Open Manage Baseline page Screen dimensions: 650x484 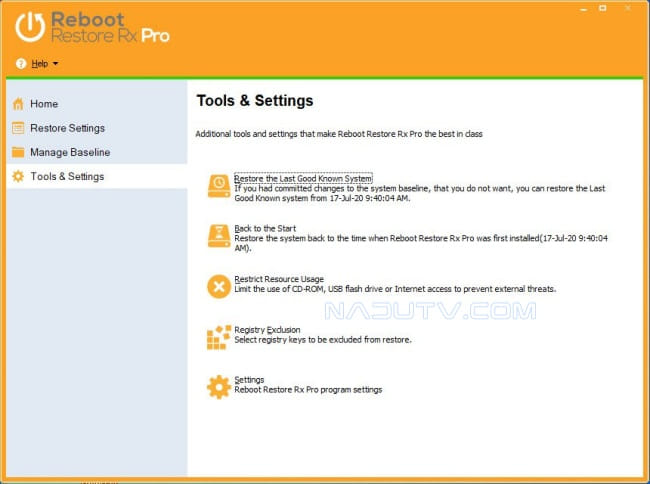coord(70,152)
